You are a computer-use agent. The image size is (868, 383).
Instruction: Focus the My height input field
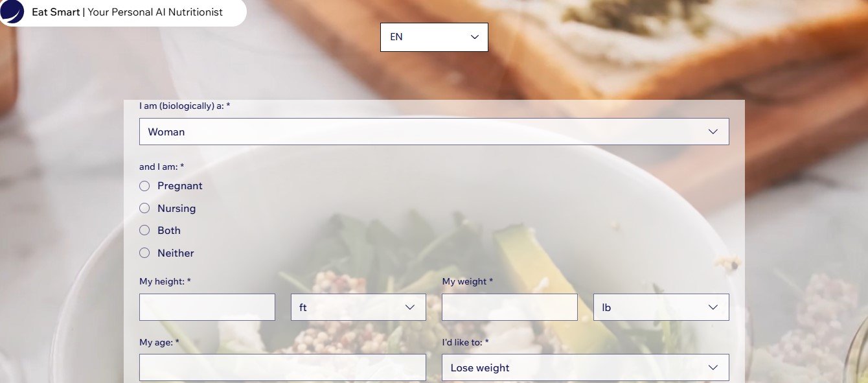click(x=207, y=307)
